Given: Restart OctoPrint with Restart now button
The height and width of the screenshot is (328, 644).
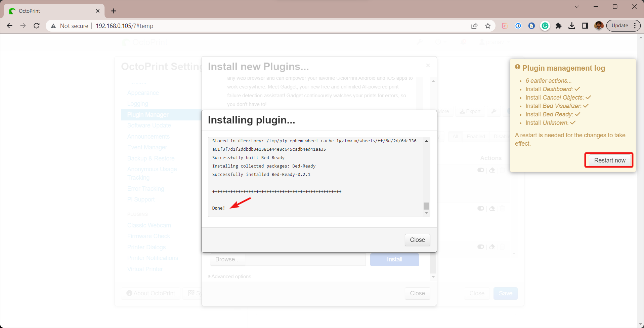Looking at the screenshot, I should pos(609,160).
